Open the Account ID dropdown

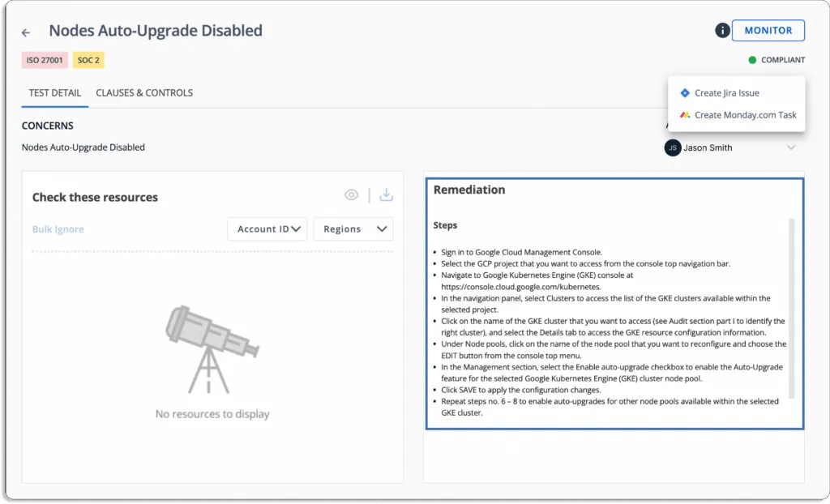pos(267,229)
